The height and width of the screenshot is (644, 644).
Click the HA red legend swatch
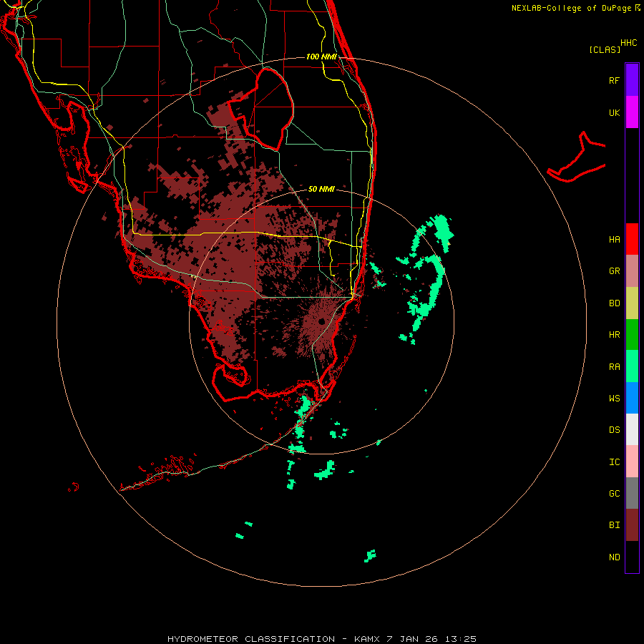pyautogui.click(x=632, y=239)
